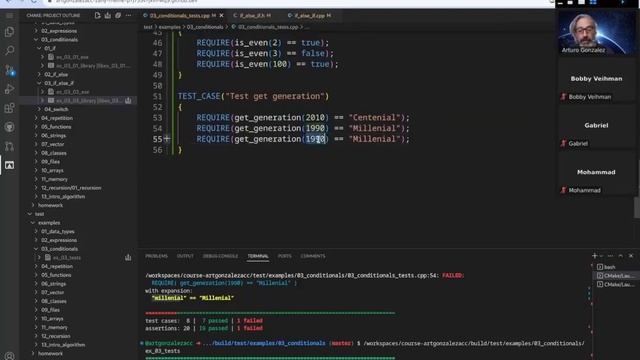
Task: Open the Search view in activity bar
Action: tap(9, 51)
